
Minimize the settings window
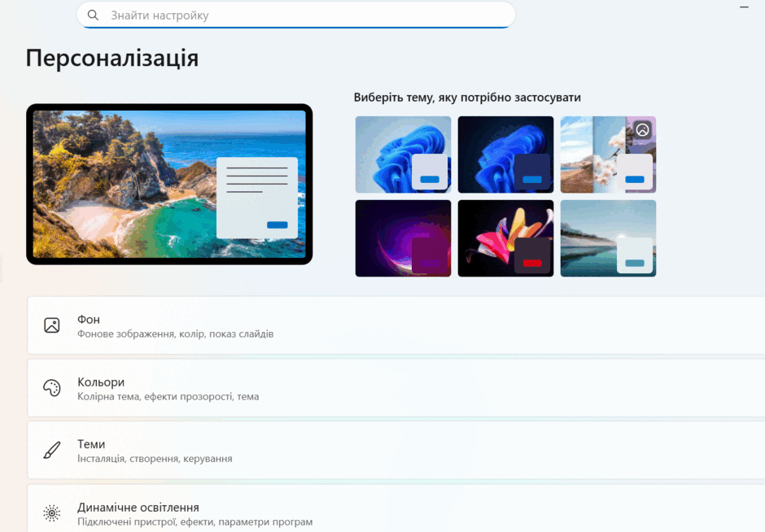pyautogui.click(x=744, y=7)
